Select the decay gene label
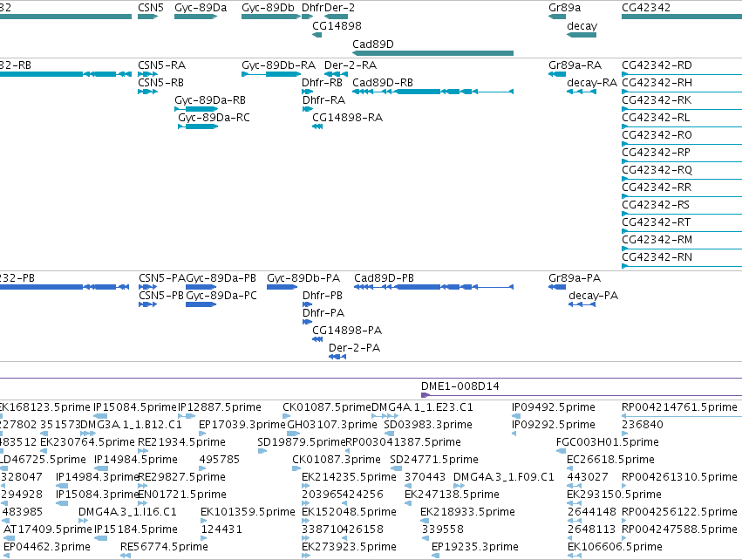This screenshot has height=560, width=742. (x=582, y=26)
